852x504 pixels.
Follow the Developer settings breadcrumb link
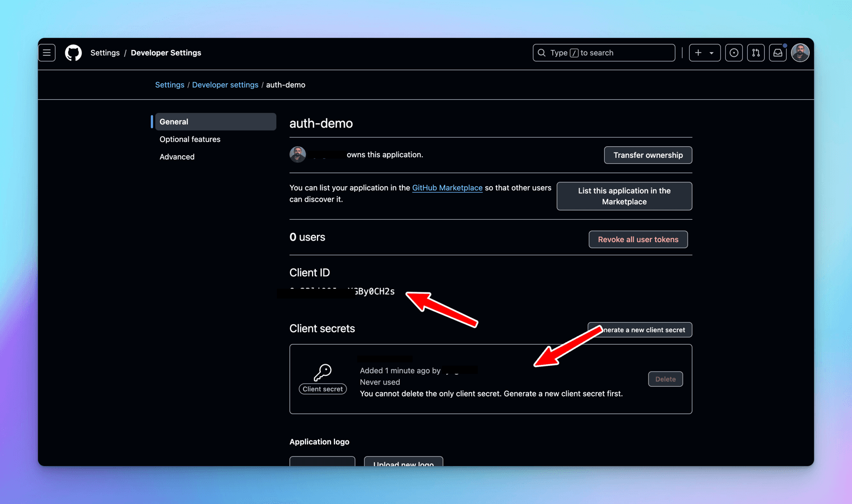[225, 85]
